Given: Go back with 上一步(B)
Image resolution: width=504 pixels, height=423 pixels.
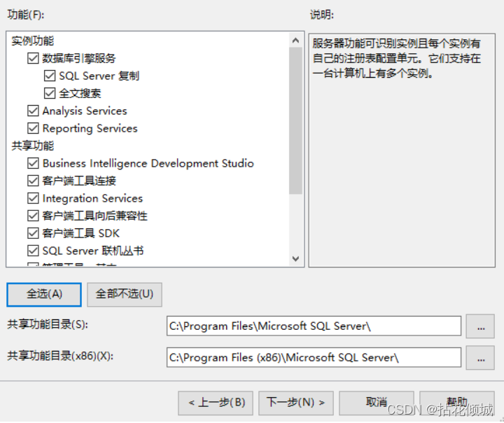Looking at the screenshot, I should click(216, 403).
